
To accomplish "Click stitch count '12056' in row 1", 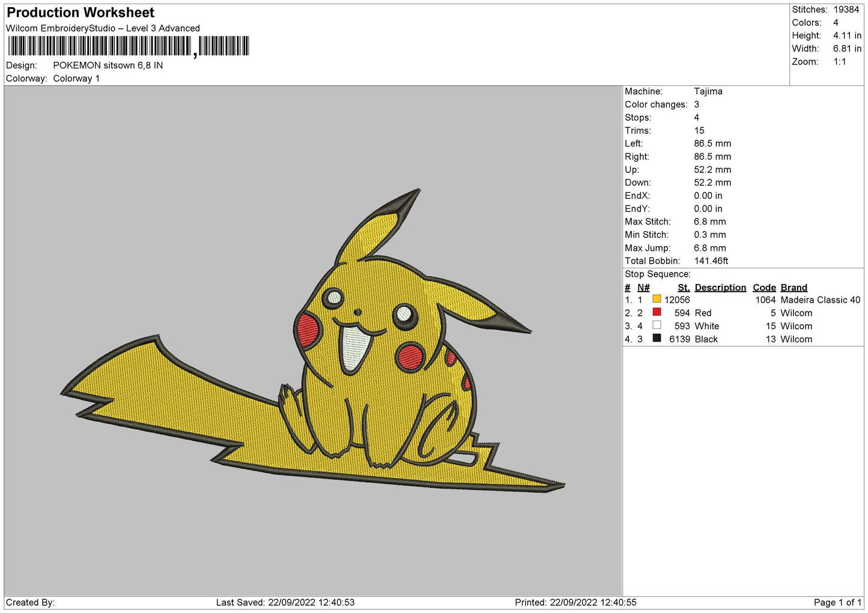I will pos(677,300).
